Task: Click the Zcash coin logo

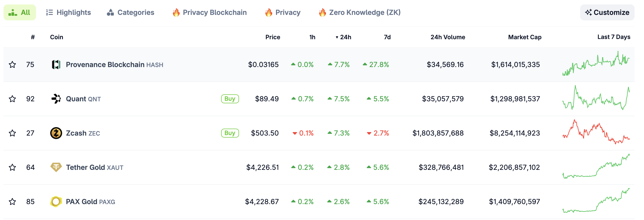Action: point(56,133)
